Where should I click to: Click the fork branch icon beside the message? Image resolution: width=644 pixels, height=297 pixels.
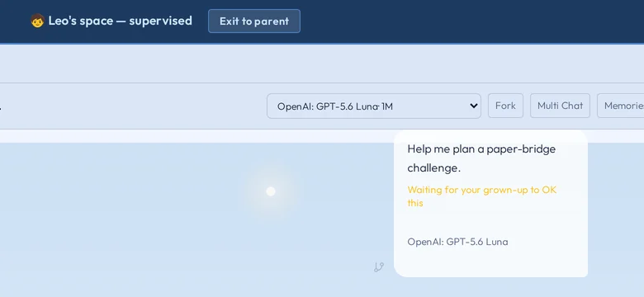pyautogui.click(x=379, y=267)
